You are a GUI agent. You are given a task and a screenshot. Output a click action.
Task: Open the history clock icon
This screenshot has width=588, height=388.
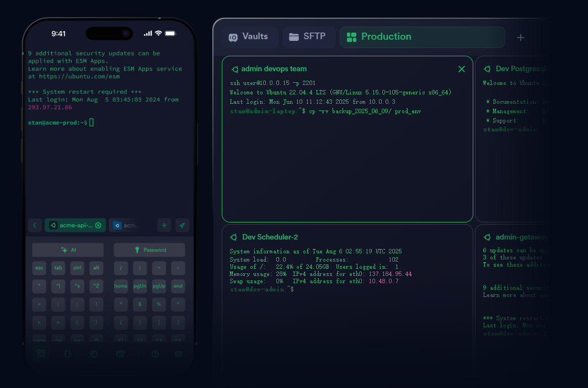pos(94,354)
